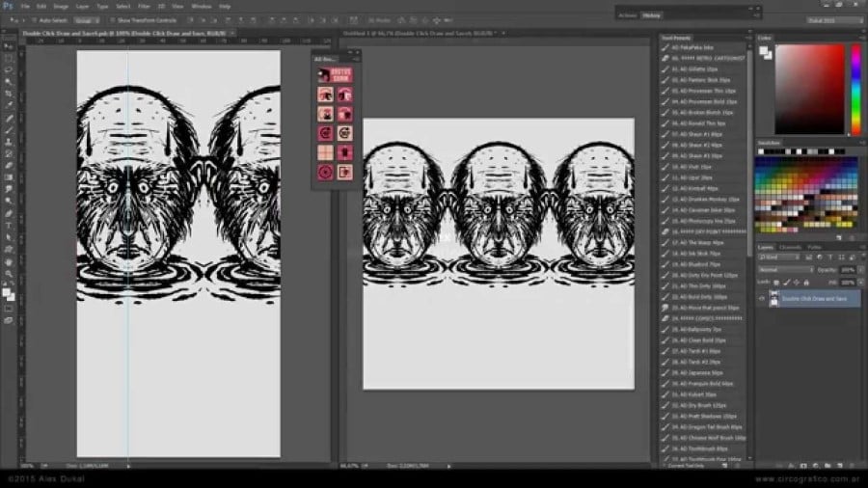This screenshot has width=868, height=488.
Task: Click the Brutus Symm logo in floating panel
Action: (341, 74)
